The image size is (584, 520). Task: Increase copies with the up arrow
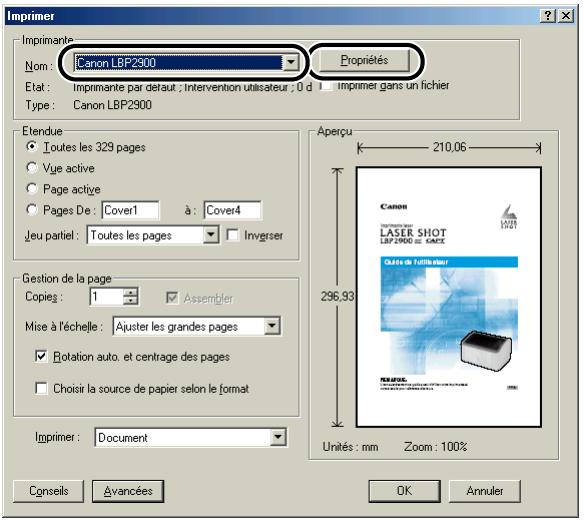tap(130, 292)
